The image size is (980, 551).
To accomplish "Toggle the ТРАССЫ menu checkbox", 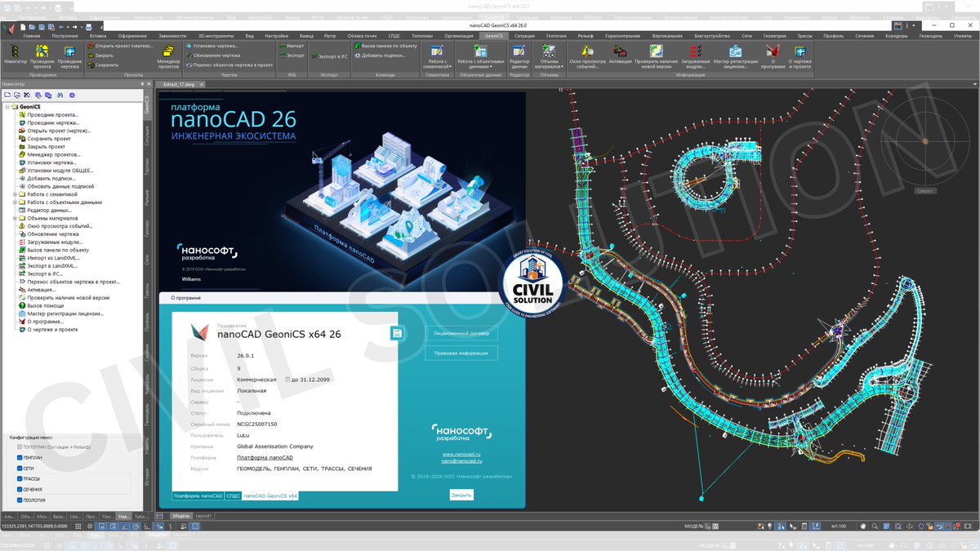I will tap(20, 479).
